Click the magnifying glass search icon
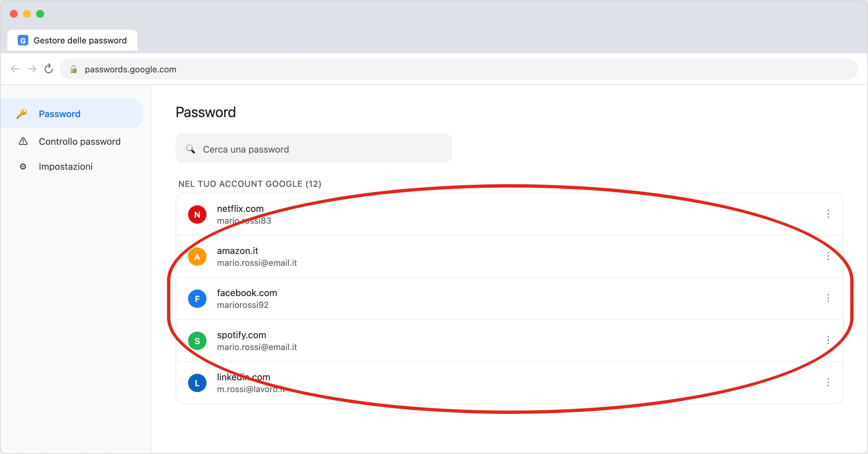 [x=191, y=149]
